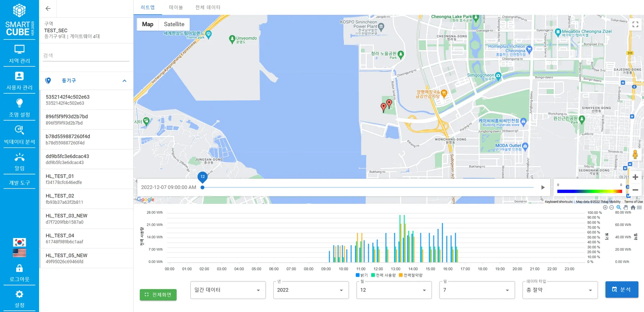644x312 pixels.
Task: Select luminaire HL_TEST_05_NEW
Action: [x=87, y=259]
